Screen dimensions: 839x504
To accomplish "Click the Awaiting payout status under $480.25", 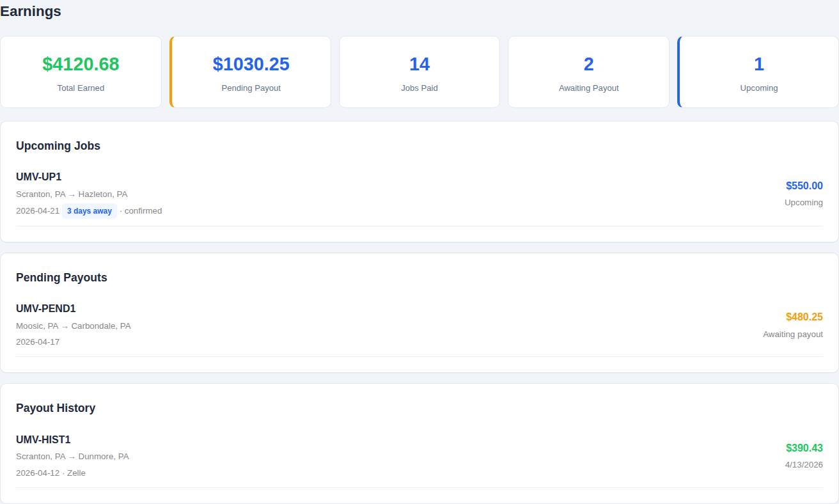I will (793, 335).
